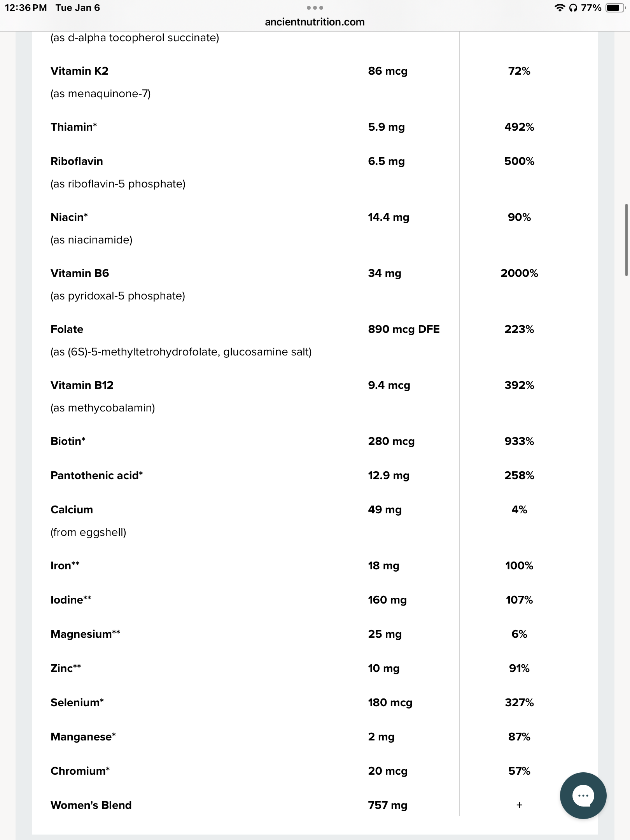Click the Vitamin K2 ingredient name
Viewport: 630px width, 840px height.
[80, 71]
